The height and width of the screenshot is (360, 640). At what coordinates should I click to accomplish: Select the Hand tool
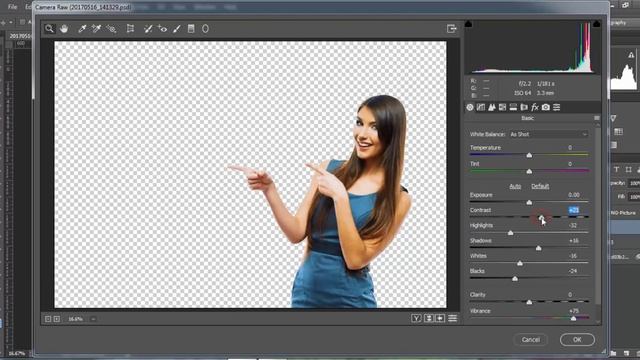64,29
